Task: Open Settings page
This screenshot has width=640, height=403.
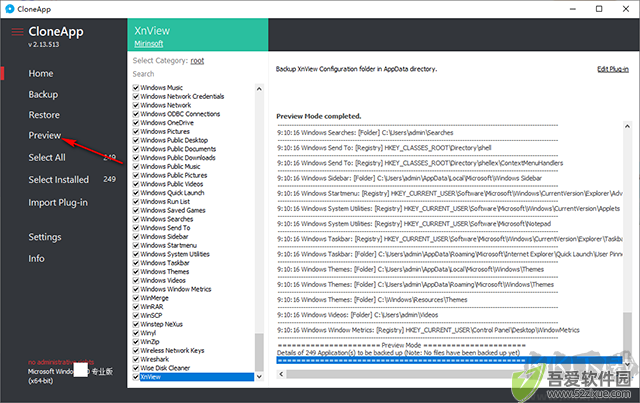Action: coord(45,237)
